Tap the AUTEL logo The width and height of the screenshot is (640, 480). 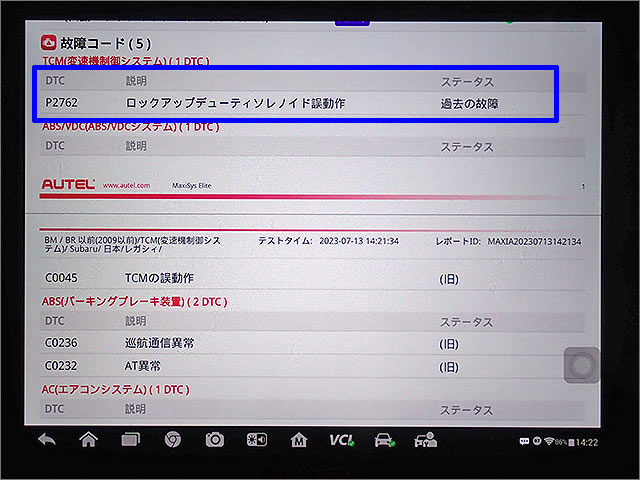[x=68, y=184]
